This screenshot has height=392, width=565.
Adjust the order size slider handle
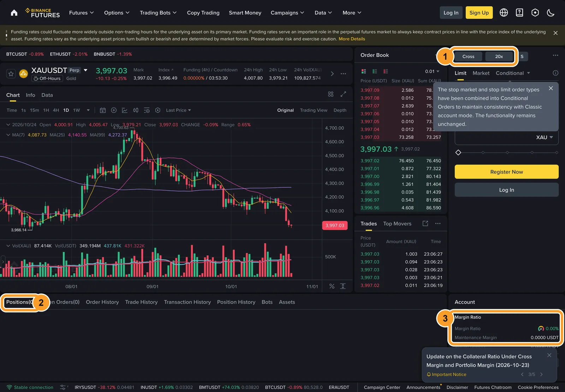(x=458, y=152)
